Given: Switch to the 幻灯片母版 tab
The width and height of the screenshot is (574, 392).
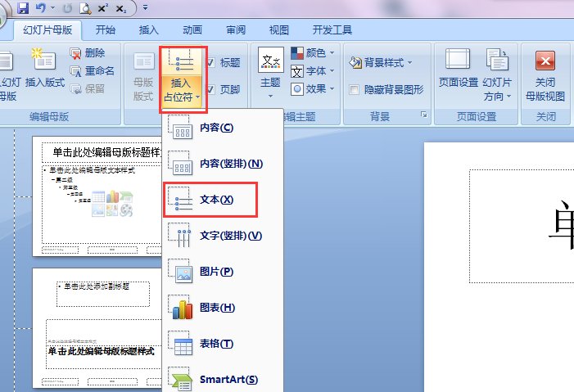Looking at the screenshot, I should (47, 30).
